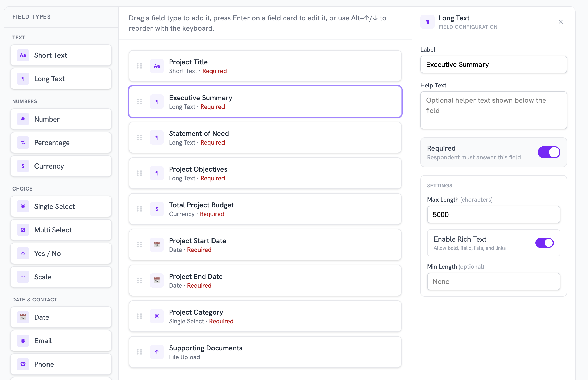Image resolution: width=588 pixels, height=380 pixels.
Task: Click the 'Currency · Required' subtitle text
Action: [x=197, y=214]
